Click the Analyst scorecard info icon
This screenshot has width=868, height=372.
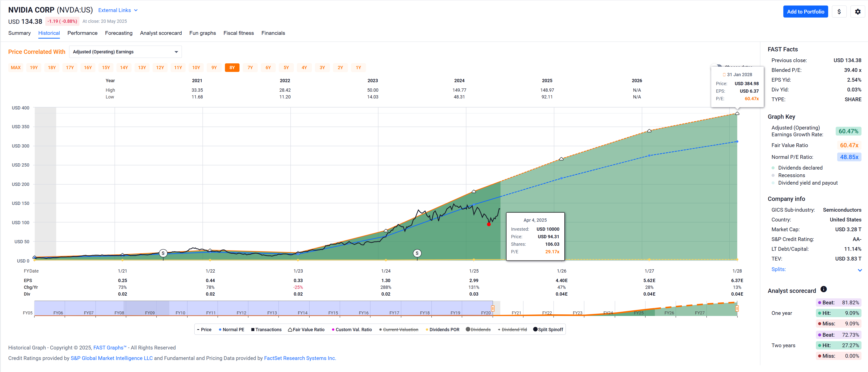(x=823, y=289)
